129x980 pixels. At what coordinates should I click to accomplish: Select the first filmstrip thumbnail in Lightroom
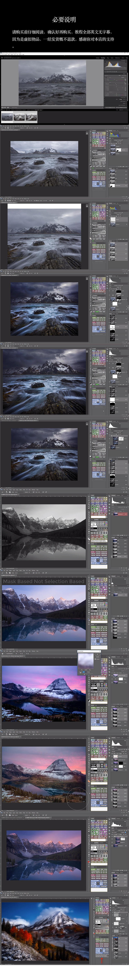[7, 117]
